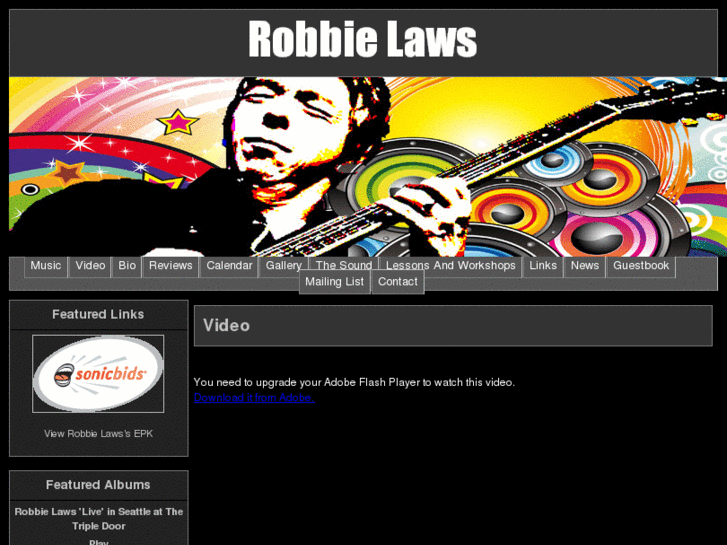Click View Robbie Laws's EPK link
727x545 pixels.
click(x=98, y=434)
